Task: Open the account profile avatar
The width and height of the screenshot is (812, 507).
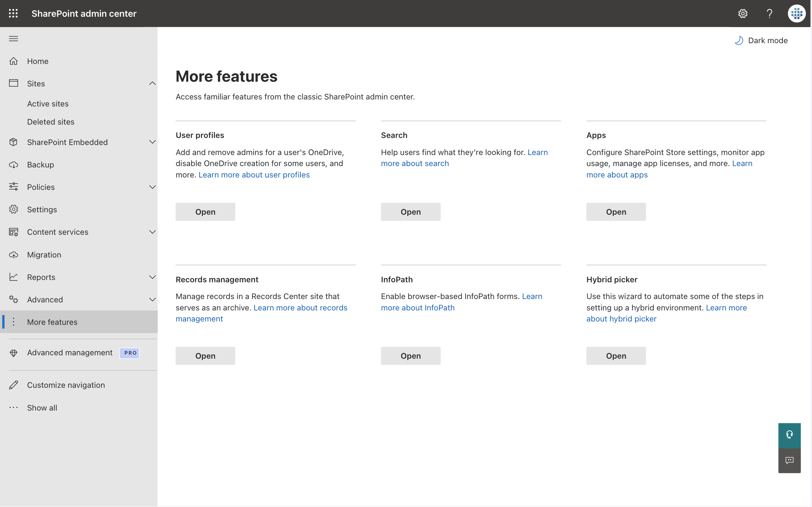Action: [x=797, y=13]
